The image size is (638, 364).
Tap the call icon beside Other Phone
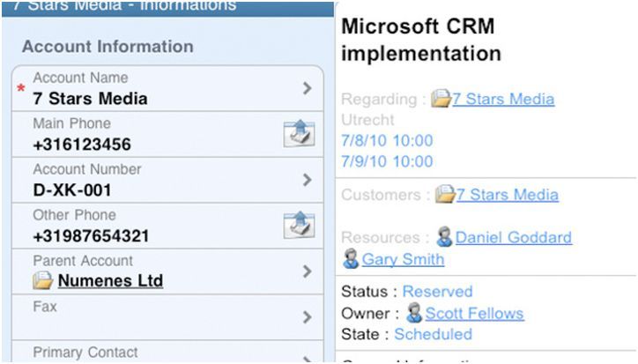click(x=299, y=226)
